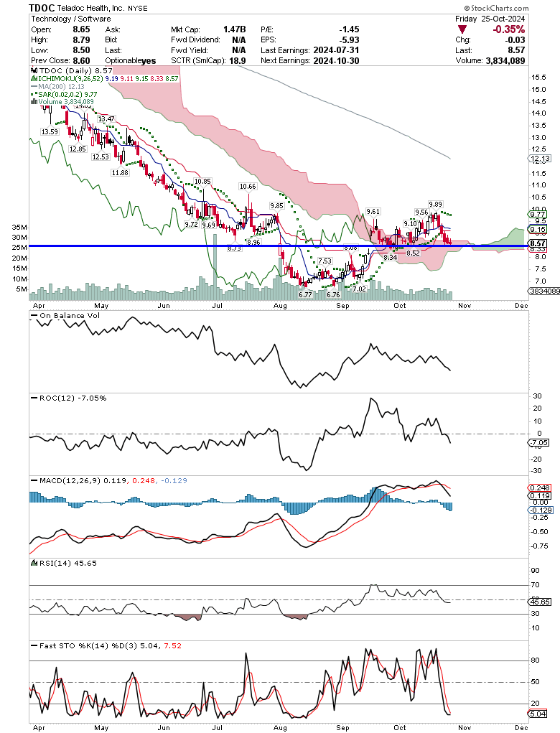Click the Chg value -0.03
This screenshot has height=733, width=560.
tap(516, 39)
